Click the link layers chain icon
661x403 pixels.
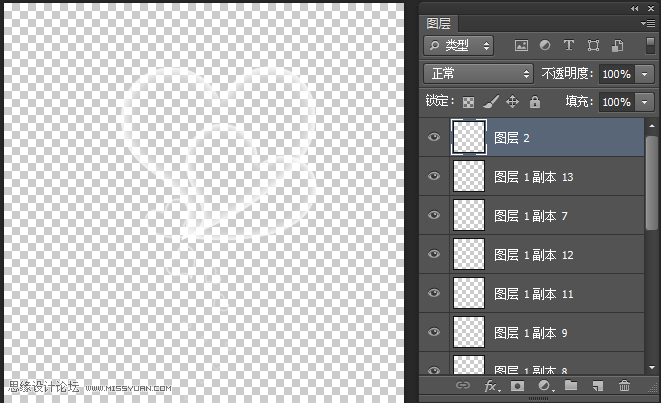tap(462, 385)
